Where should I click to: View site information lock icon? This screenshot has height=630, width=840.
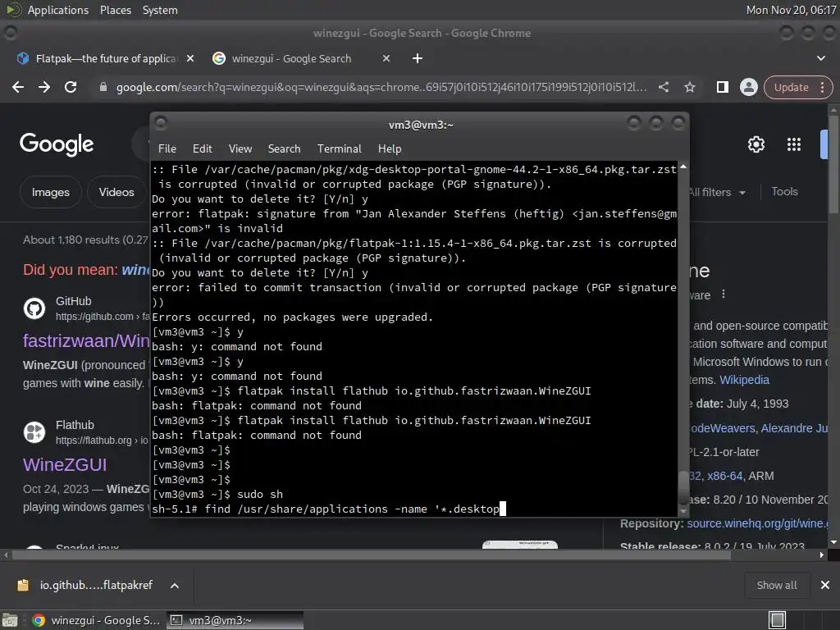pyautogui.click(x=103, y=87)
